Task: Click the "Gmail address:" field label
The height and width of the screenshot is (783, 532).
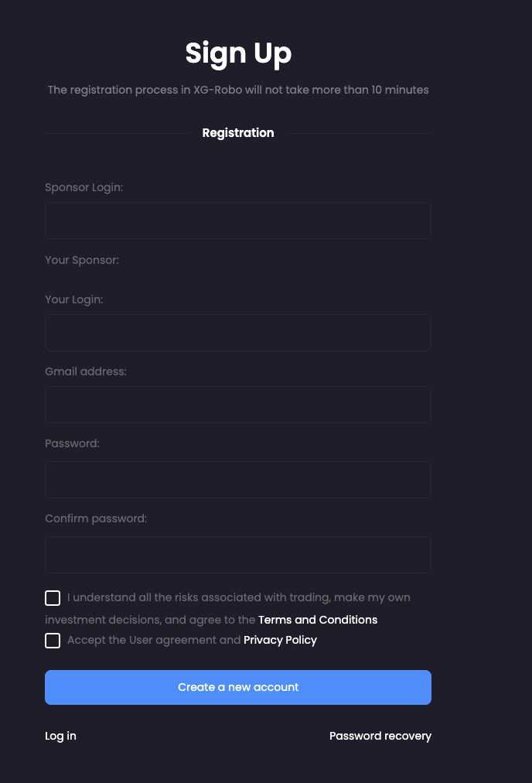Action: [85, 371]
